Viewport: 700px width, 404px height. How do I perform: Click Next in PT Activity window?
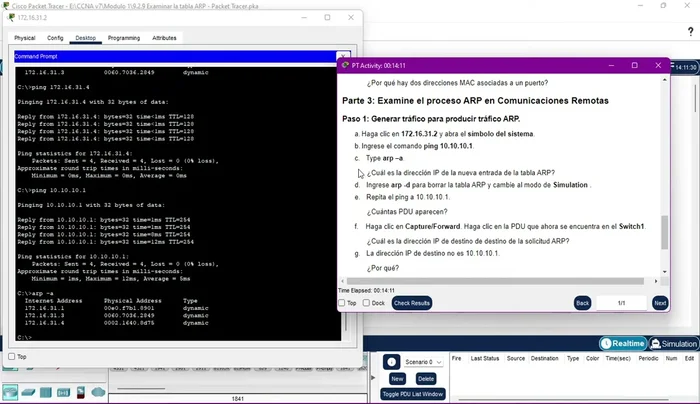pos(660,303)
